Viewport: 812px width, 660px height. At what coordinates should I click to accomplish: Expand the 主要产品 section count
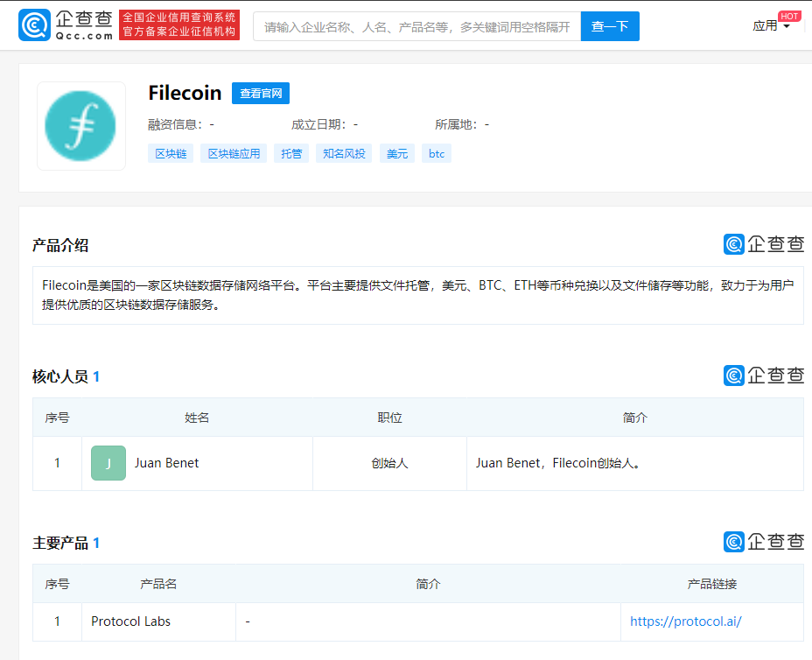point(96,543)
